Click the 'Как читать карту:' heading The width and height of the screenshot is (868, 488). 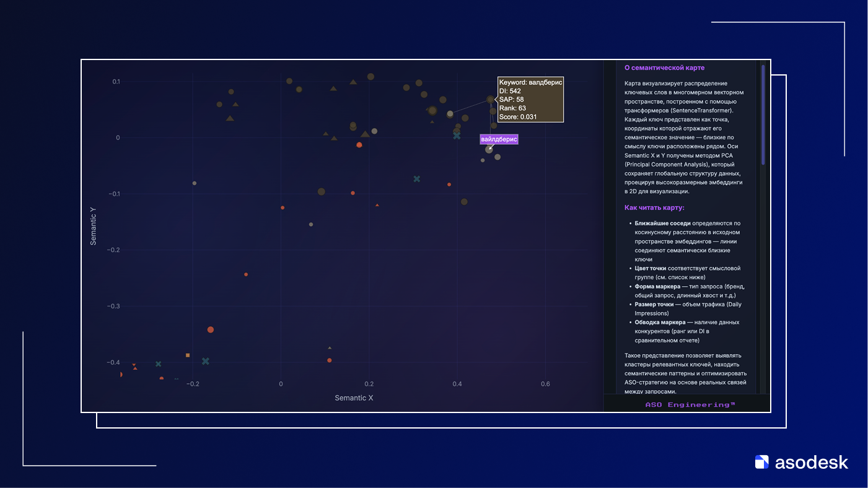[x=654, y=208]
